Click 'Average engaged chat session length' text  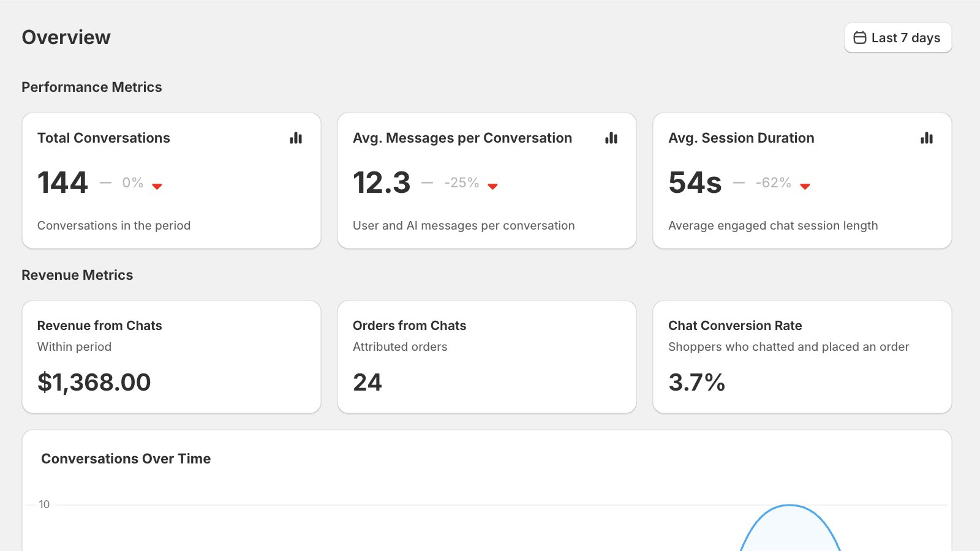coord(773,225)
